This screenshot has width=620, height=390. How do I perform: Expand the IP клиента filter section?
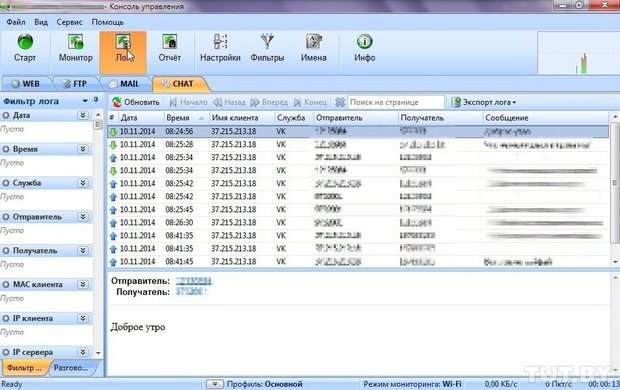[83, 318]
